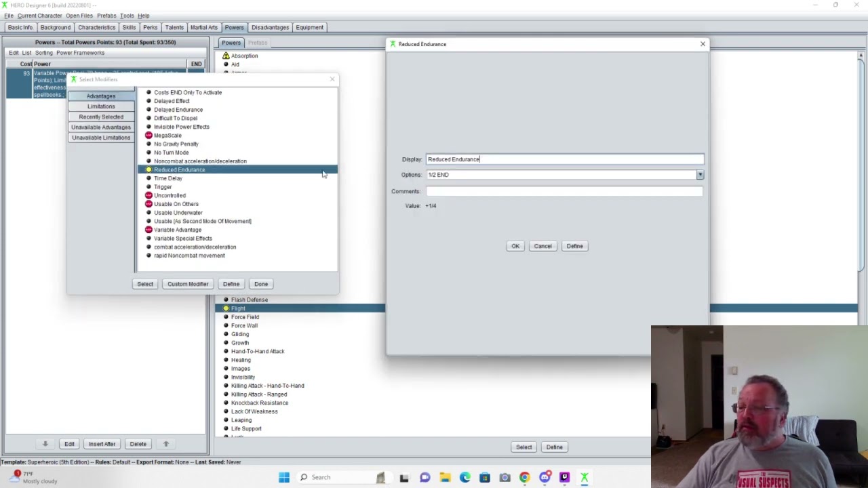Confirm Reduced Endurance with OK
This screenshot has height=488, width=868.
click(x=515, y=246)
